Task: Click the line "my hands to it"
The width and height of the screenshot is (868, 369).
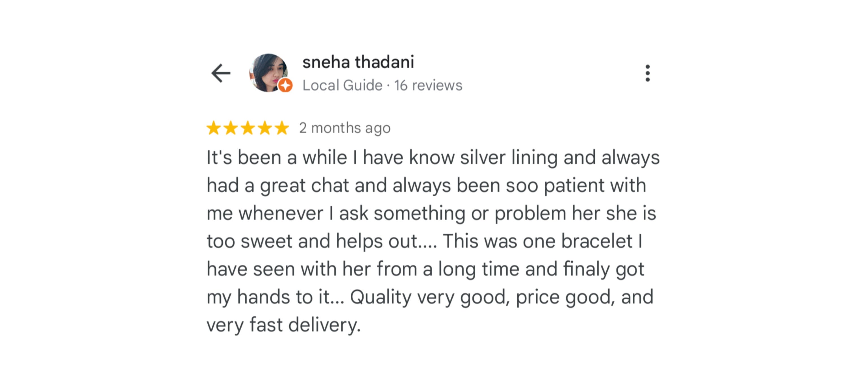Action: point(430,297)
